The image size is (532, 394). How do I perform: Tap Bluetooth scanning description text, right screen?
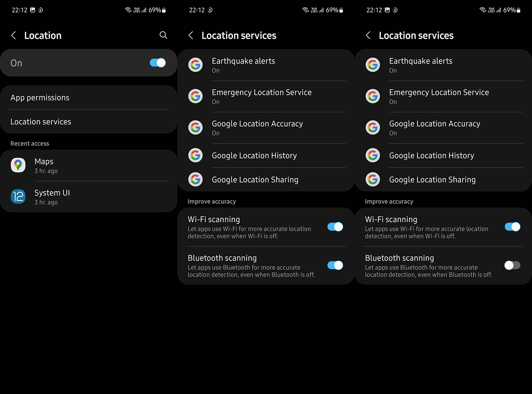coord(428,271)
